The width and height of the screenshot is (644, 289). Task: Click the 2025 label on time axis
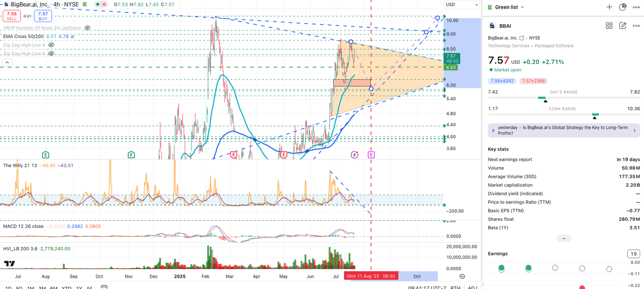[179, 276]
